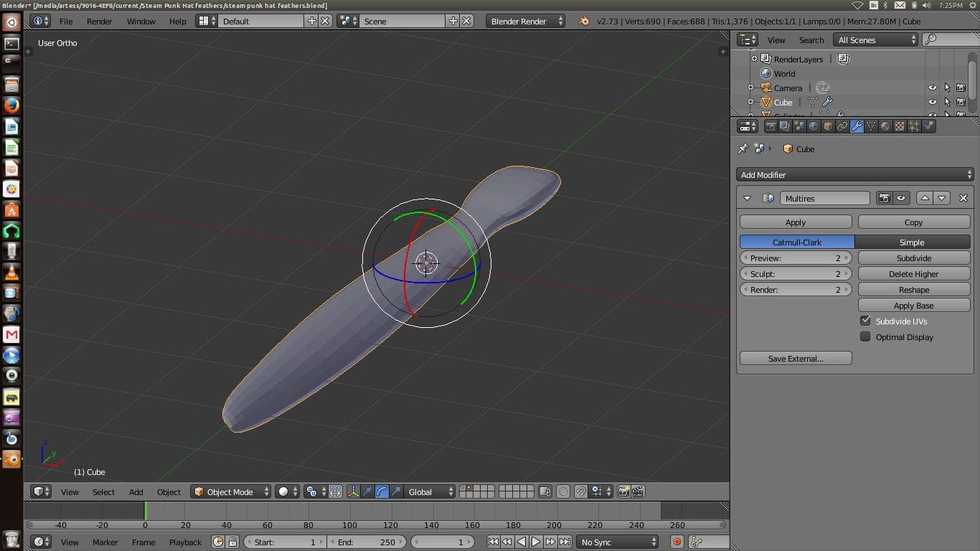Screen dimensions: 980x551
Task: Increase the Preview subdivision level
Action: (x=846, y=258)
